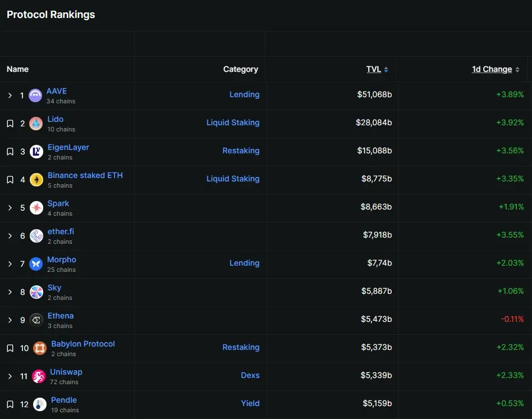The image size is (532, 419).
Task: Sort table by 1d Change column
Action: pyautogui.click(x=496, y=69)
